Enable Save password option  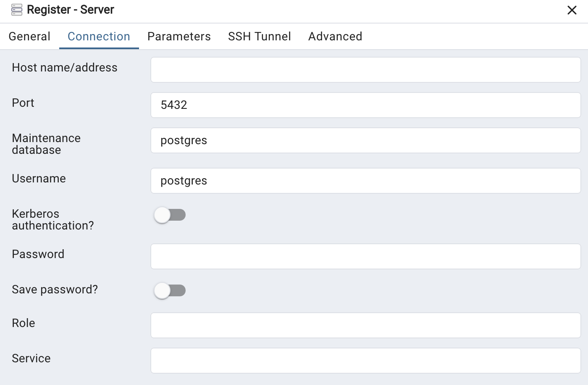(169, 290)
